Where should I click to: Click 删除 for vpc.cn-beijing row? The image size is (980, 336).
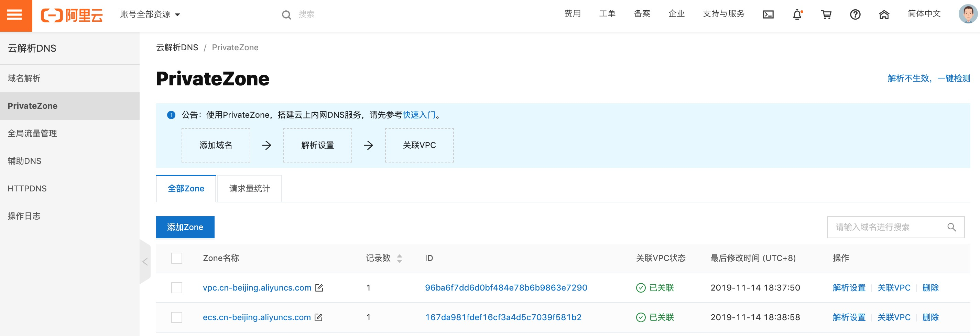pos(930,288)
